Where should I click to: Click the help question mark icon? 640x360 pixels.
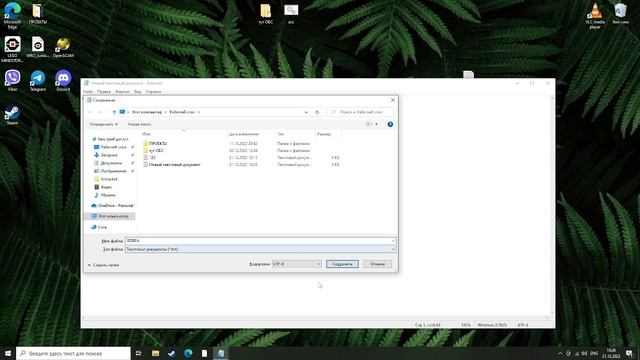390,124
